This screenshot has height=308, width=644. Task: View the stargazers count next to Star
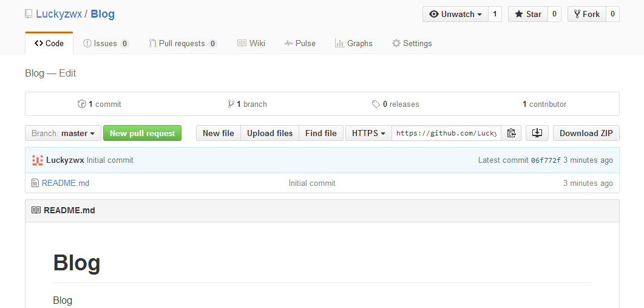(x=554, y=14)
